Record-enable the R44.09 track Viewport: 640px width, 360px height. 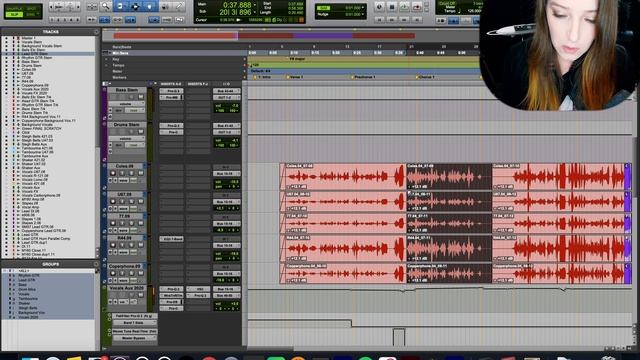click(x=113, y=245)
